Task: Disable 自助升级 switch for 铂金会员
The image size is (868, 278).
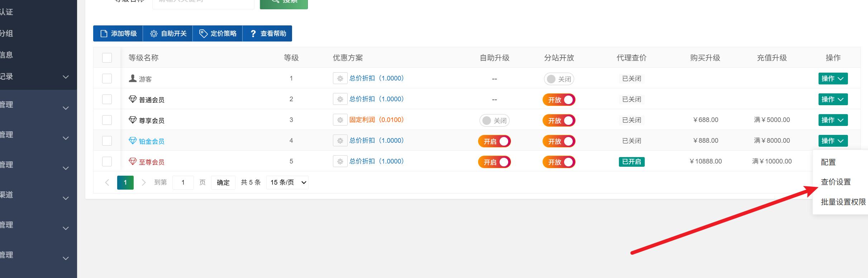Action: (495, 141)
